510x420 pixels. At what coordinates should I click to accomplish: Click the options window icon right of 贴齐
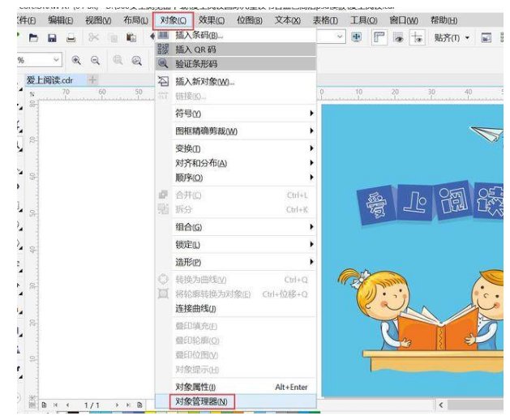(486, 38)
